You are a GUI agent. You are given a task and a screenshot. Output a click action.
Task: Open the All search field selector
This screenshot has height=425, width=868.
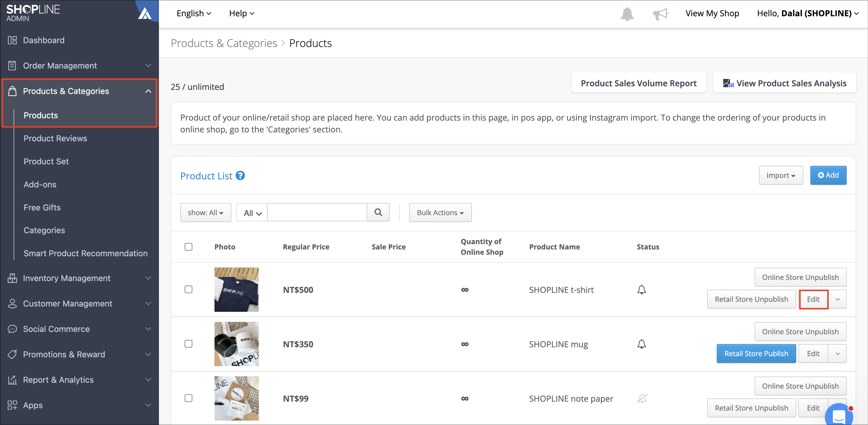252,213
